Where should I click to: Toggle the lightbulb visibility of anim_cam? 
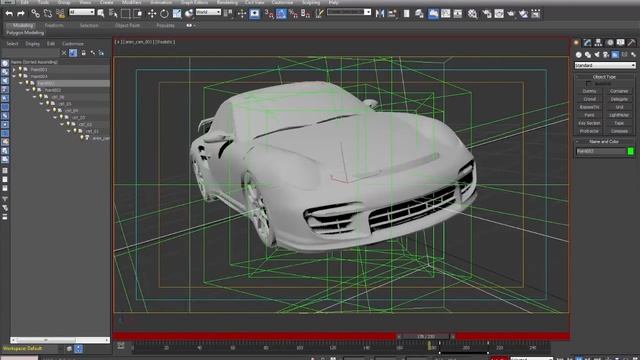[x=82, y=138]
